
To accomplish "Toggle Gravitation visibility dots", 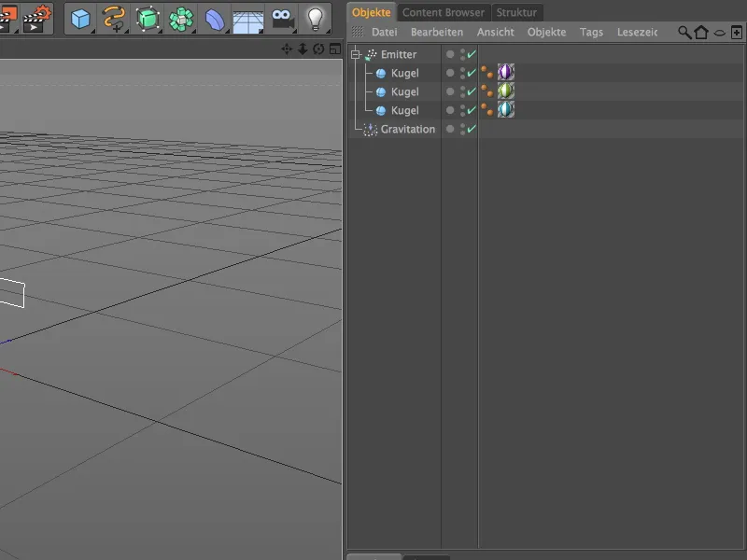I will click(462, 129).
